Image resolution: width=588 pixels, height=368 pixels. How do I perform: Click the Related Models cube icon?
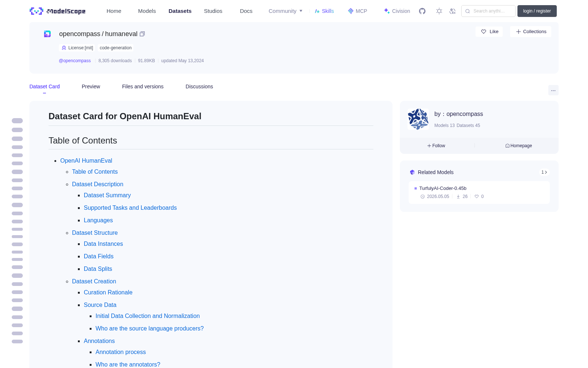412,172
